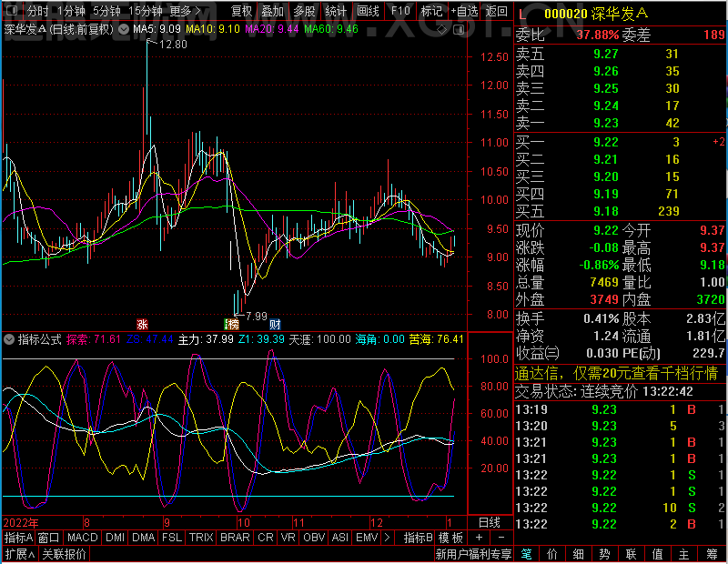Select the 筹 chip distribution tab
The width and height of the screenshot is (728, 564).
click(x=712, y=554)
